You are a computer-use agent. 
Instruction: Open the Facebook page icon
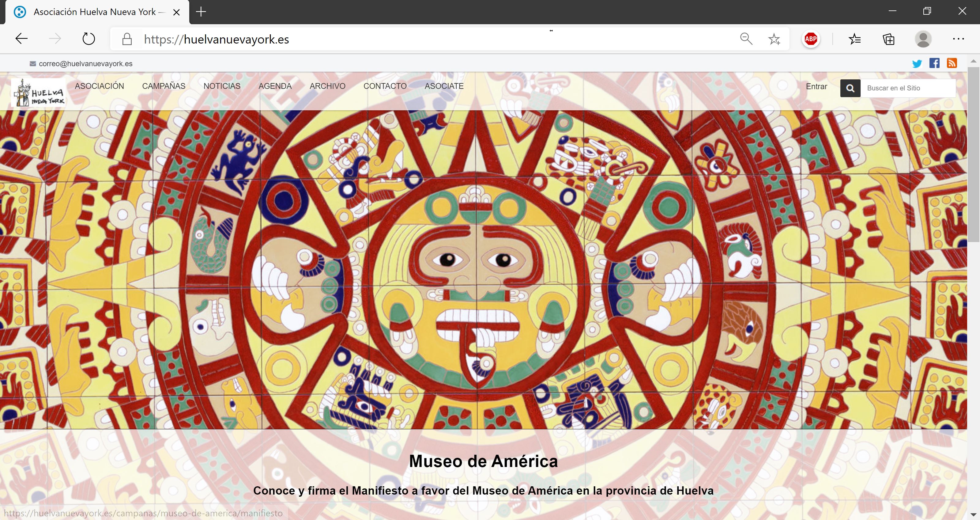[934, 63]
